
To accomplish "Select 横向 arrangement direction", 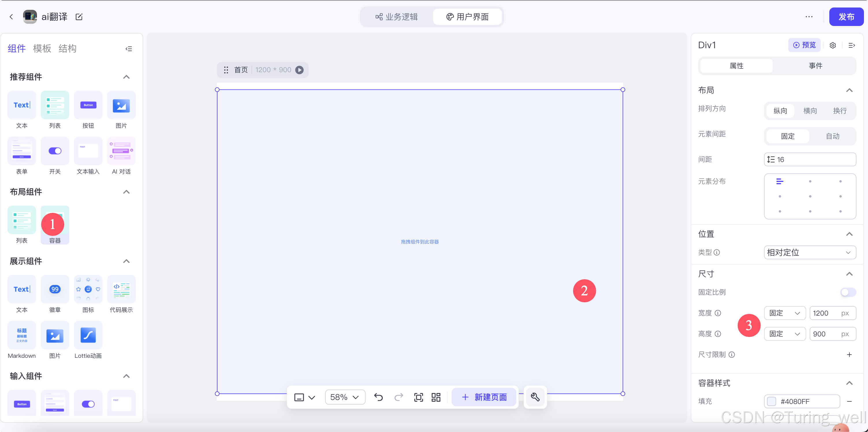I will tap(810, 111).
